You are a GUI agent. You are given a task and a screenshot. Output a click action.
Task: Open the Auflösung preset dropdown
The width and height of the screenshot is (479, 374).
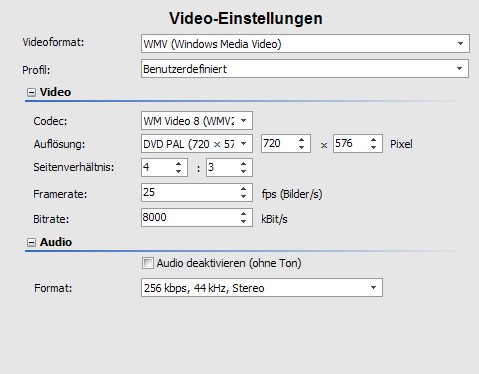[197, 144]
